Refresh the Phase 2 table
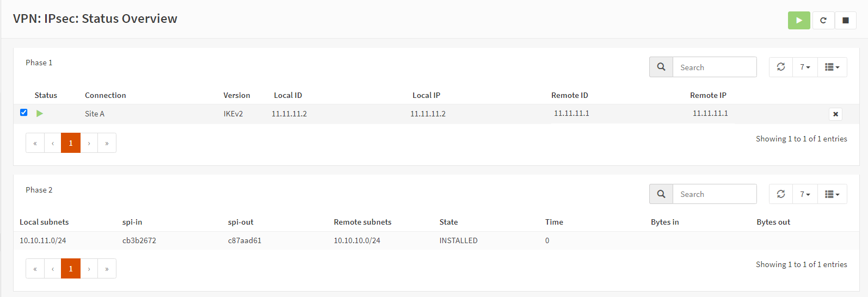This screenshot has width=868, height=297. pyautogui.click(x=780, y=194)
